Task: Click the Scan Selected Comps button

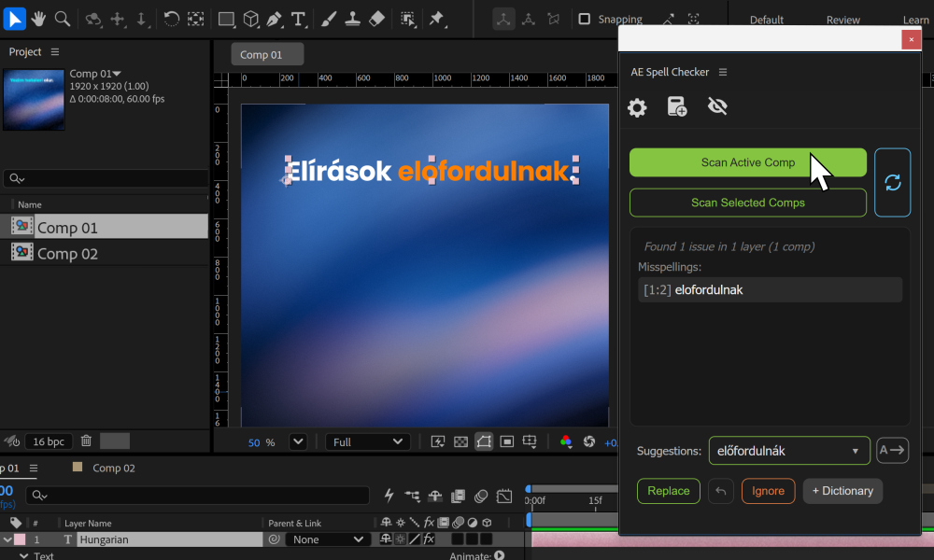Action: (x=747, y=203)
